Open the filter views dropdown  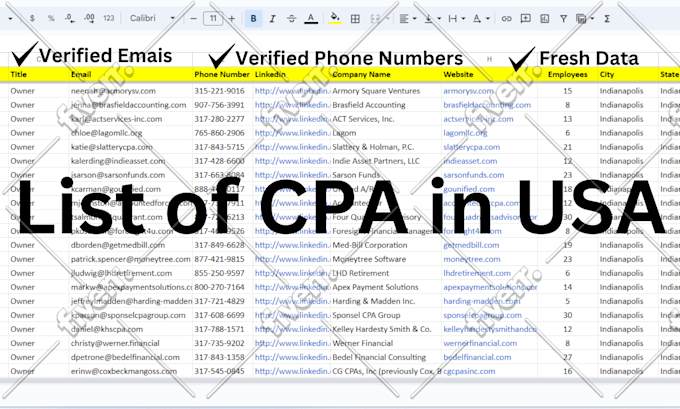coord(585,19)
